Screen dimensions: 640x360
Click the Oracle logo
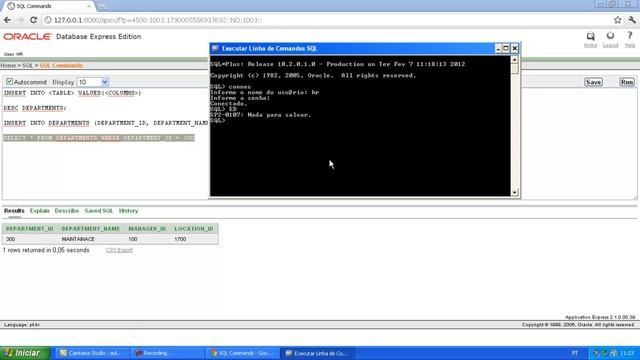click(x=27, y=37)
